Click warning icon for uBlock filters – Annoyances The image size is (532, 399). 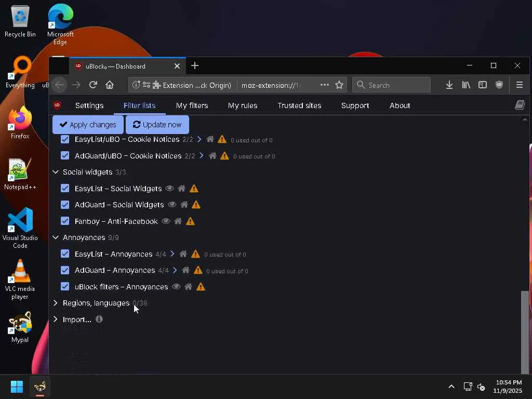201,287
